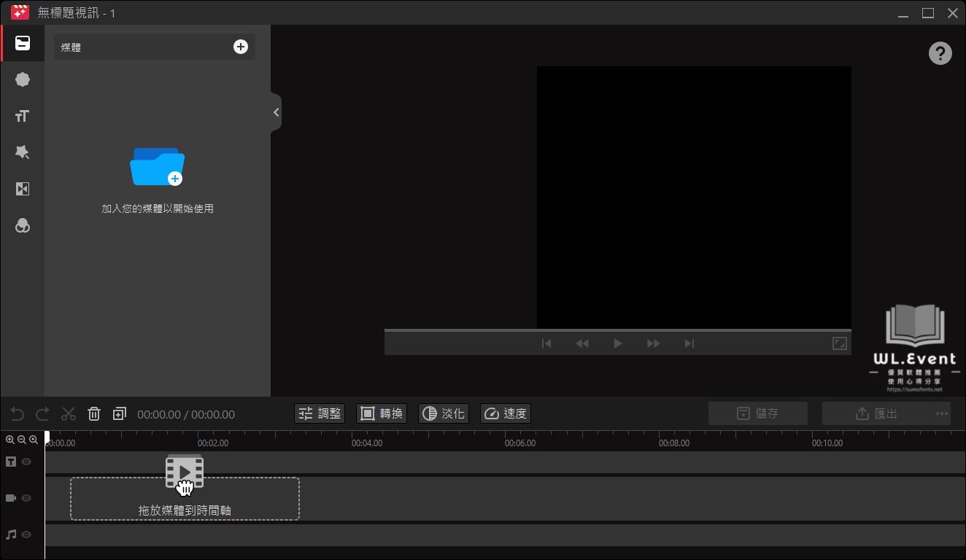966x560 pixels.
Task: Click the preview progress bar
Action: (x=618, y=330)
